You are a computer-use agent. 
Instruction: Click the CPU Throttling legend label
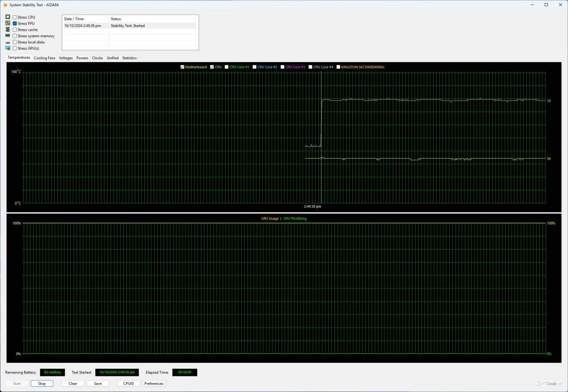pos(295,219)
